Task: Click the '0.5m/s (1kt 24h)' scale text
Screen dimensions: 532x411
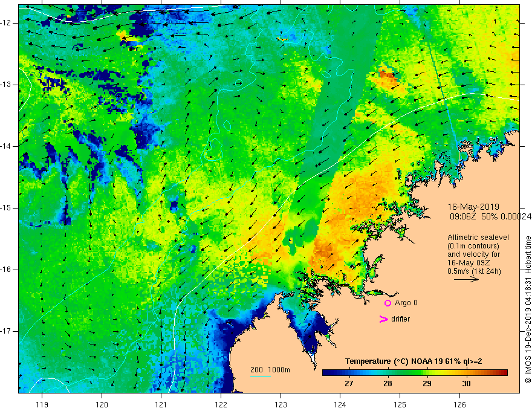Action: tap(474, 271)
